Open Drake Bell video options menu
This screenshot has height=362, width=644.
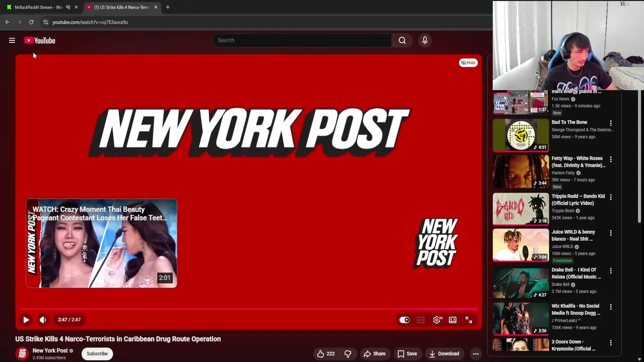click(611, 270)
